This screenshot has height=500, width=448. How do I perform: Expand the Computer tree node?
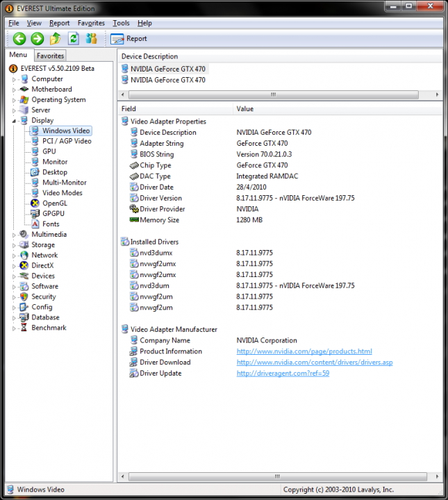pyautogui.click(x=14, y=79)
